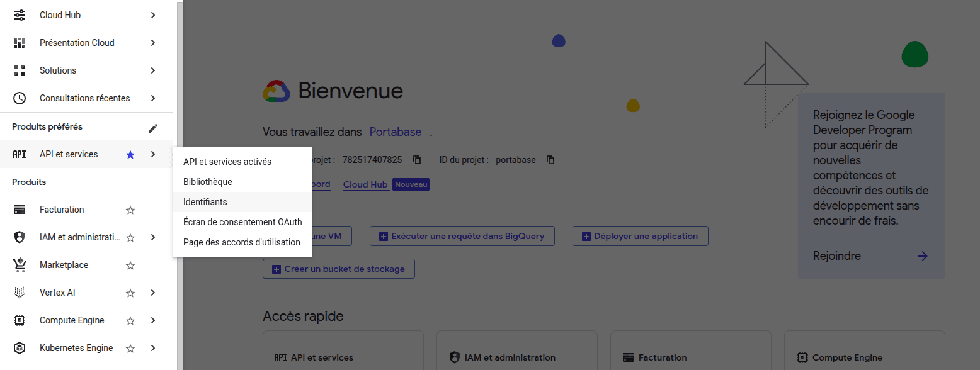Select the Vertex AI sidebar icon
The width and height of the screenshot is (980, 370).
pos(19,292)
